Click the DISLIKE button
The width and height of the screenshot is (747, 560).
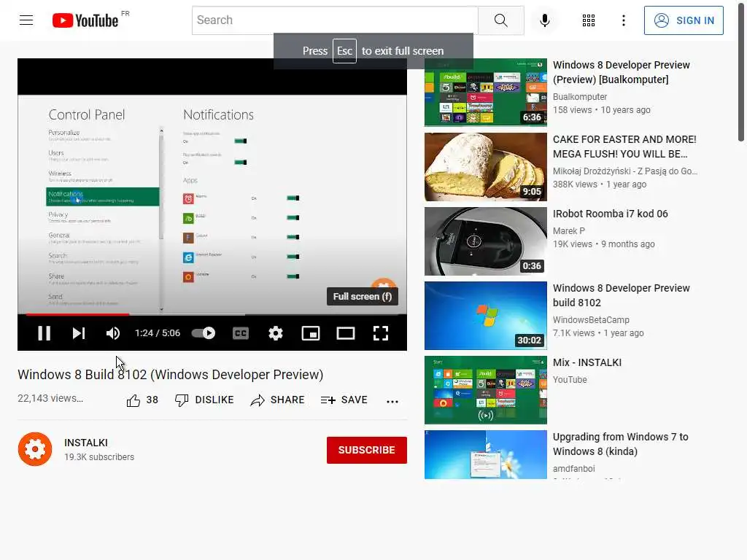point(204,400)
